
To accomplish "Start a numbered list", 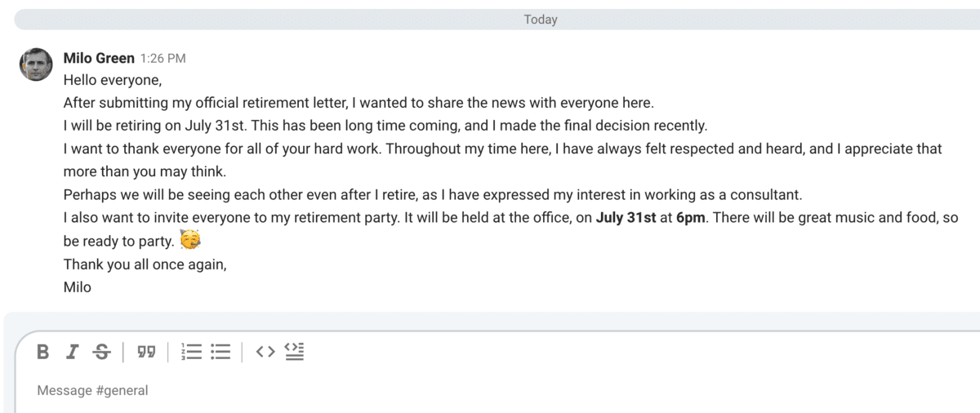I will [x=191, y=352].
